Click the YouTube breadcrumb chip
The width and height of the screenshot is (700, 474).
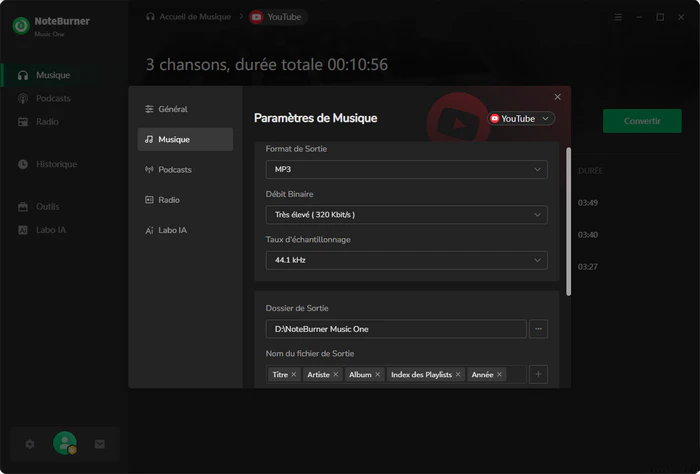pyautogui.click(x=277, y=17)
